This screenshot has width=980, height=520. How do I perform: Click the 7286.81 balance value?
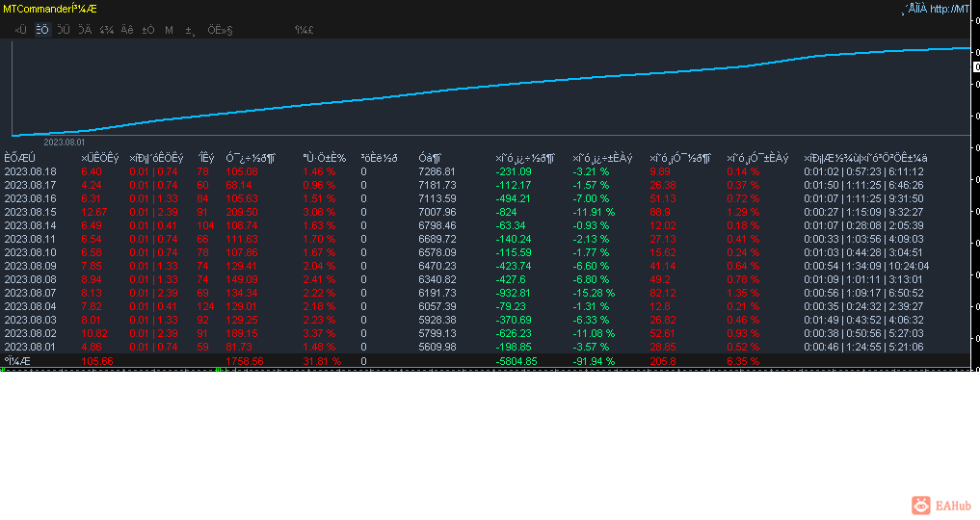[437, 171]
